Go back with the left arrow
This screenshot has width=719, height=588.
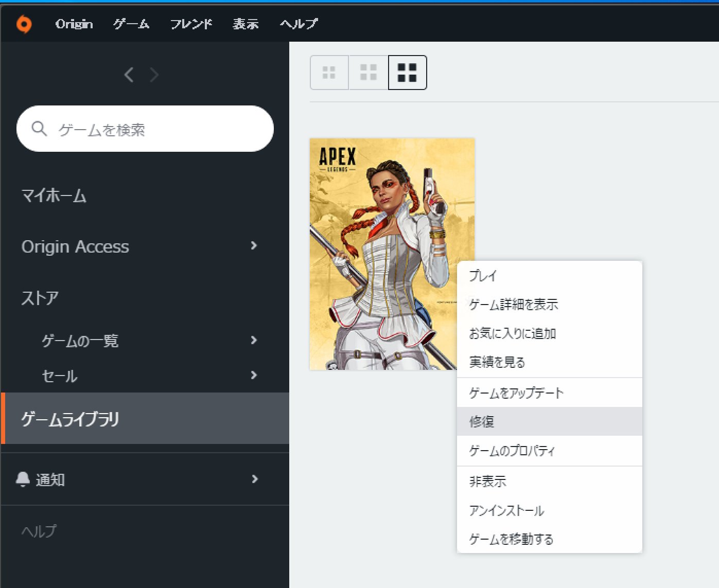tap(129, 75)
